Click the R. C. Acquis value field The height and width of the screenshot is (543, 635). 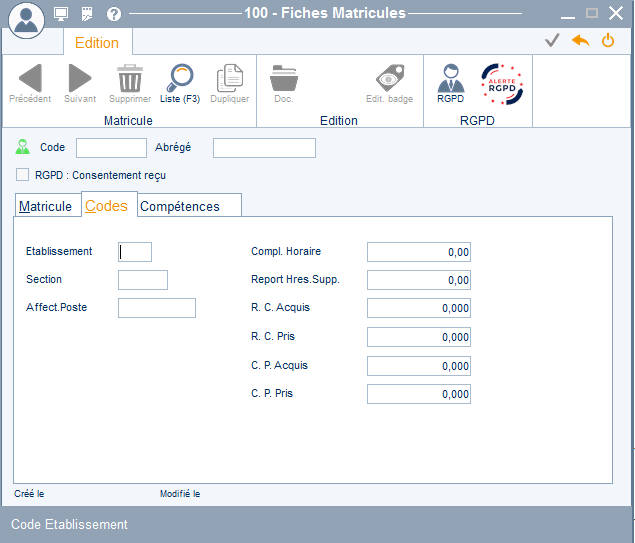point(419,308)
